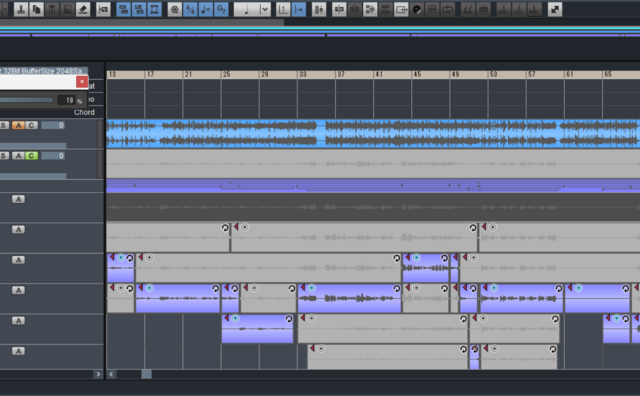Click the slider bar beside 19 percent
Screen dimensions: 640x396
coord(27,100)
